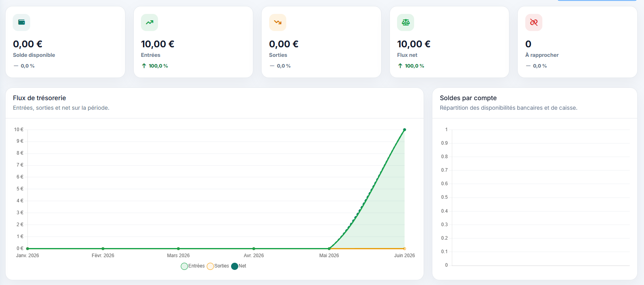Click the up arrow beside Entrées 100,0 %

tap(144, 66)
